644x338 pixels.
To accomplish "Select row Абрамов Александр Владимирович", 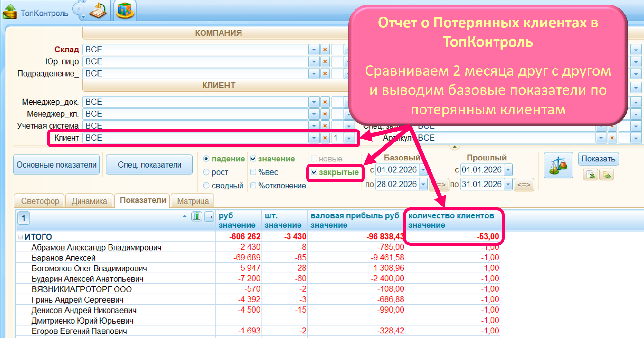I will (x=258, y=247).
